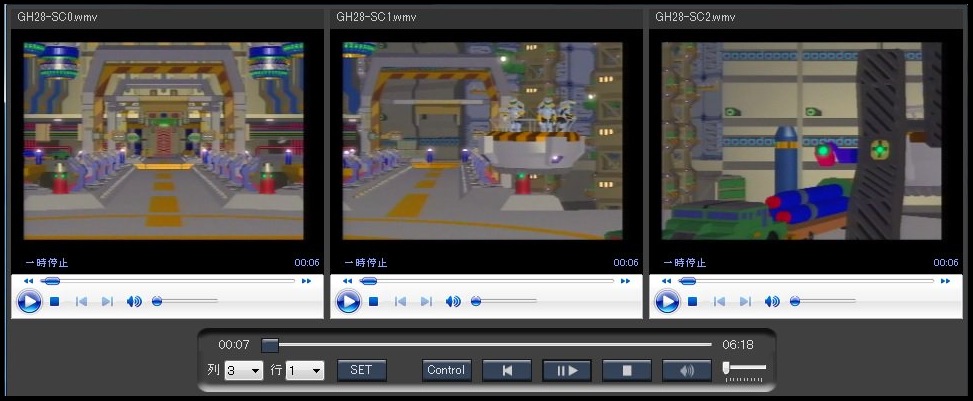Click 一時停止 status in GH28-SC0.wmv player

(x=47, y=263)
